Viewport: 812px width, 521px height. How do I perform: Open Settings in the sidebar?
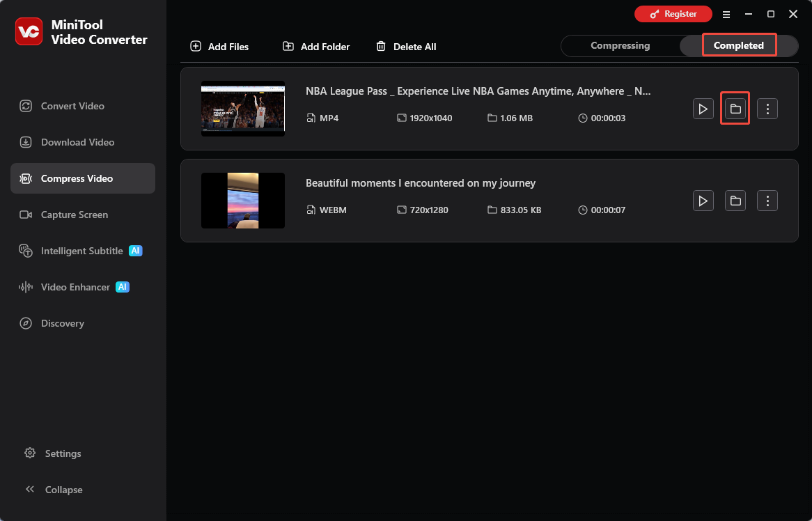click(53, 453)
